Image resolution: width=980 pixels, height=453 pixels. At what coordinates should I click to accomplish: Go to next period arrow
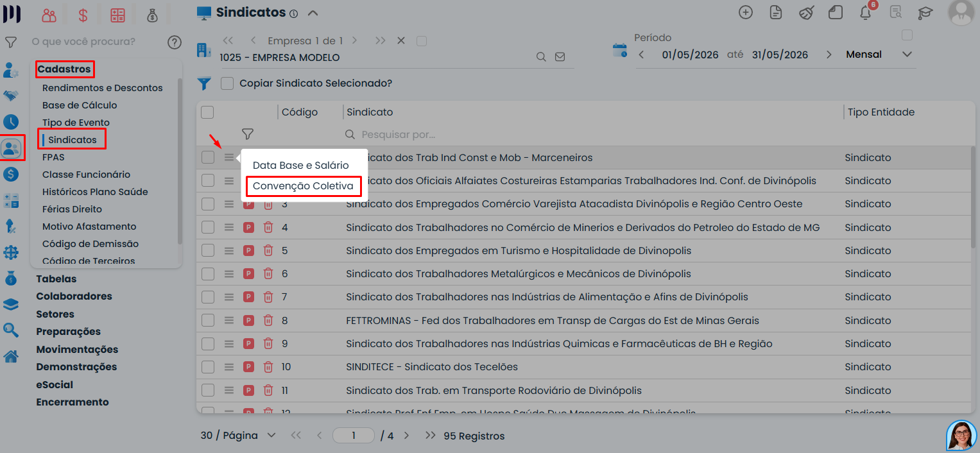(x=829, y=55)
